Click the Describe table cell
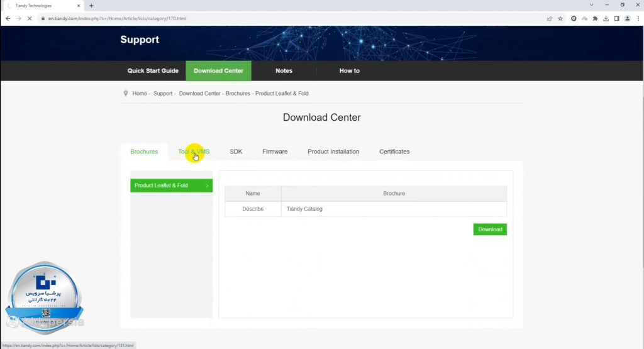Viewport: 644px width, 349px height. click(253, 209)
